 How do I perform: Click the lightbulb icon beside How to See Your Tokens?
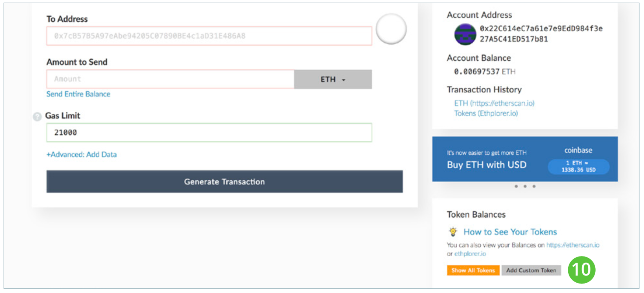tap(453, 232)
